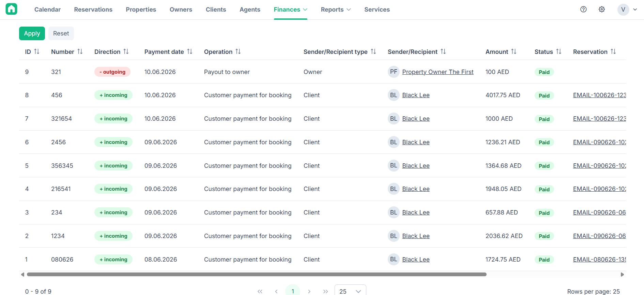
Task: Sort by ID column arrows
Action: coord(37,51)
